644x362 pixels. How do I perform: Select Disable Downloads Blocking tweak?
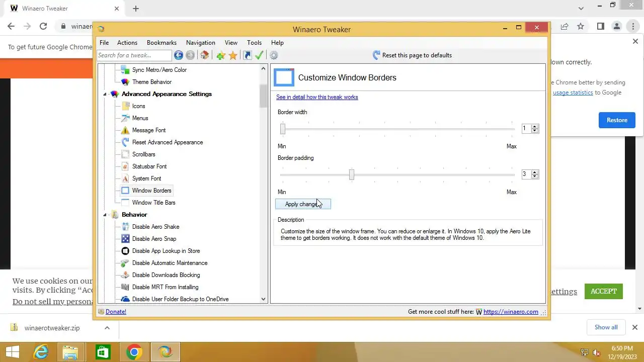click(166, 275)
